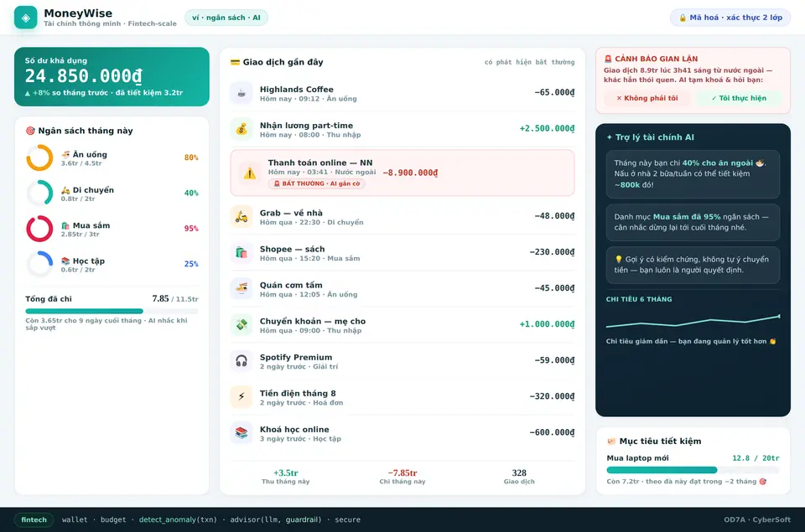This screenshot has height=532, width=805.
Task: Click the Học tập blue budget ring
Action: tap(39, 264)
